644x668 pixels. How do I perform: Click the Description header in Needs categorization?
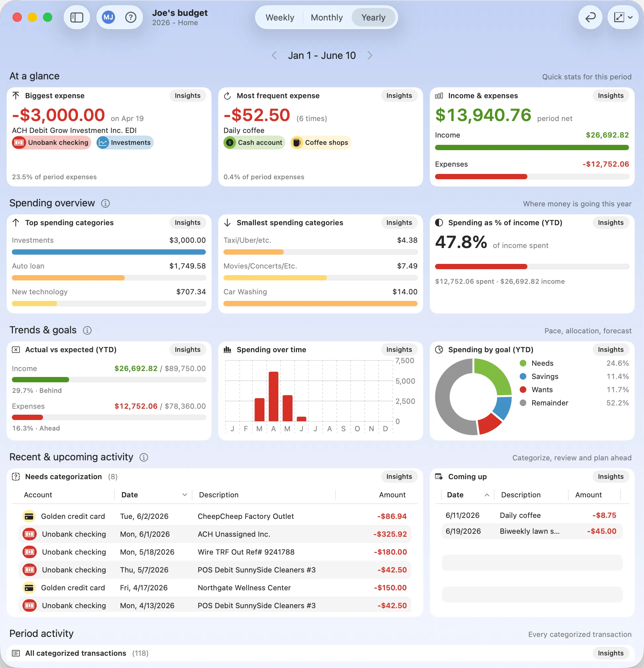coord(219,495)
